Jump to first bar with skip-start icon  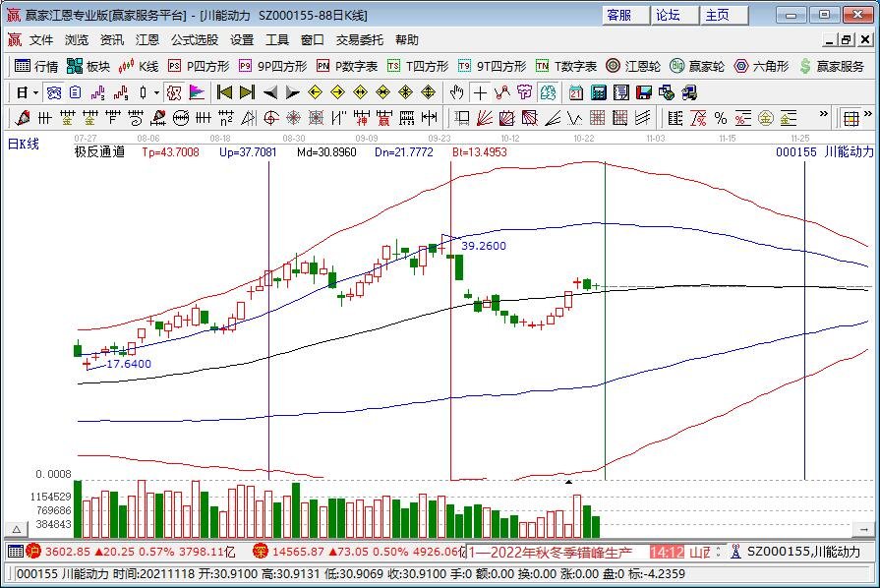pos(224,92)
